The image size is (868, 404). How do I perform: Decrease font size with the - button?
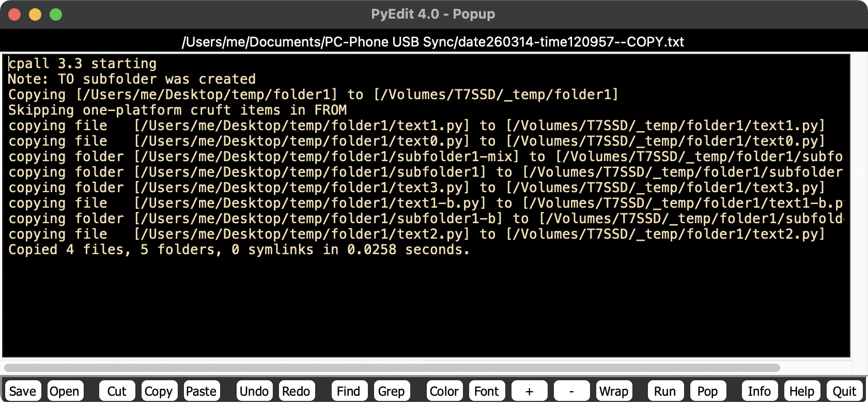571,391
